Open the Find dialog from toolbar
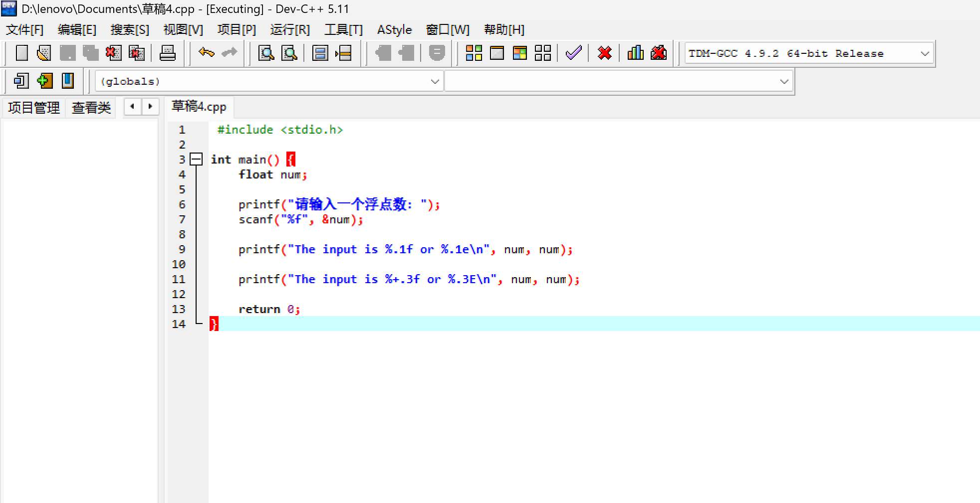 [266, 53]
